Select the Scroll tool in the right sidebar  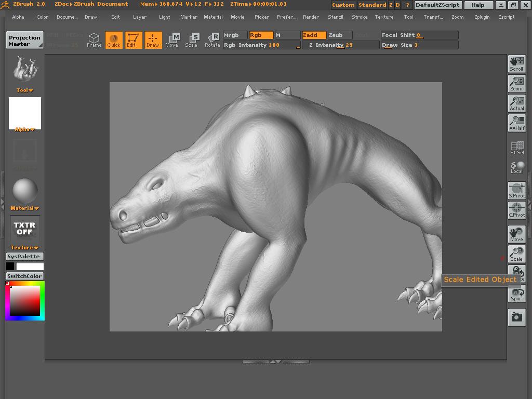(516, 63)
